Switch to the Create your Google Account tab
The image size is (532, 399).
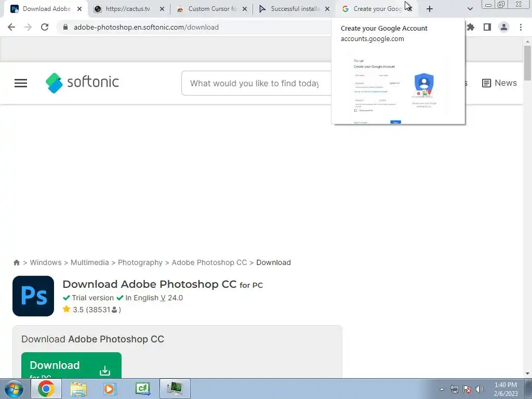pos(377,9)
